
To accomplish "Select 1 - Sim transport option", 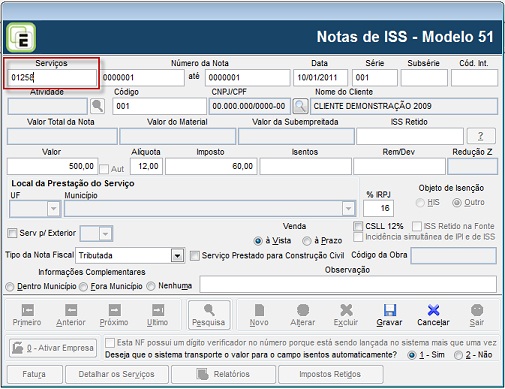I will (412, 355).
